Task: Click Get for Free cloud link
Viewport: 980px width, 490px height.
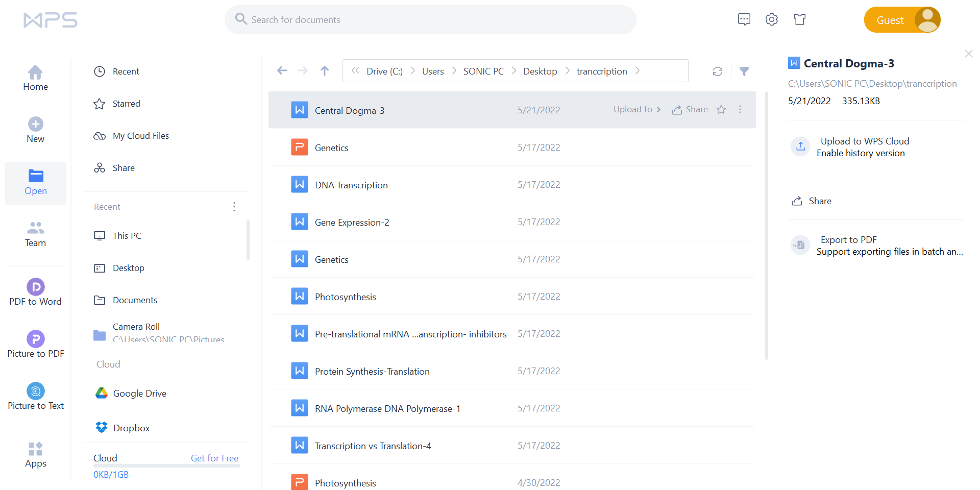Action: pyautogui.click(x=214, y=458)
